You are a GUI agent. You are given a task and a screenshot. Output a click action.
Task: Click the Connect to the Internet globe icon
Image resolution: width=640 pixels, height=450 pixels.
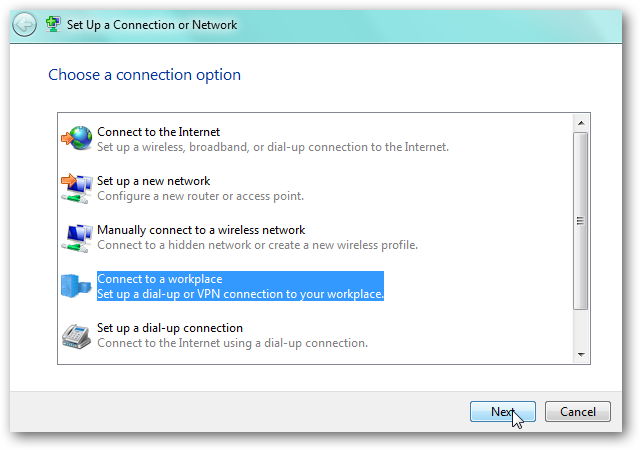[76, 139]
